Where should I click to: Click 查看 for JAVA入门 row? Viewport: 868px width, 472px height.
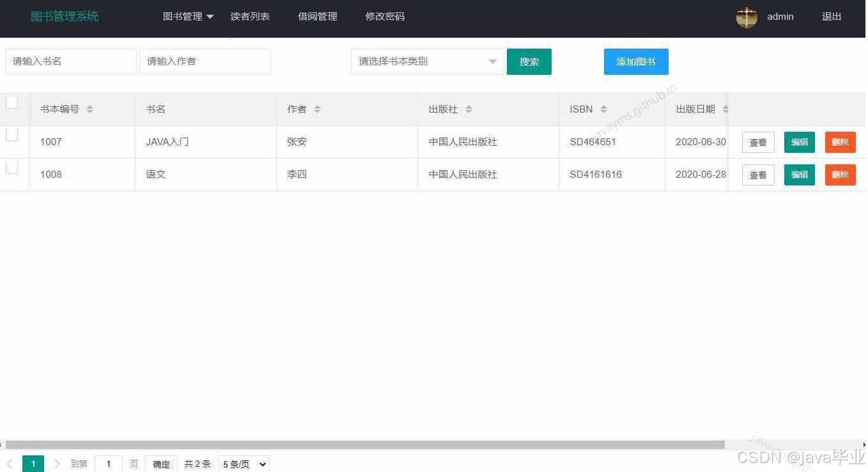(x=758, y=143)
